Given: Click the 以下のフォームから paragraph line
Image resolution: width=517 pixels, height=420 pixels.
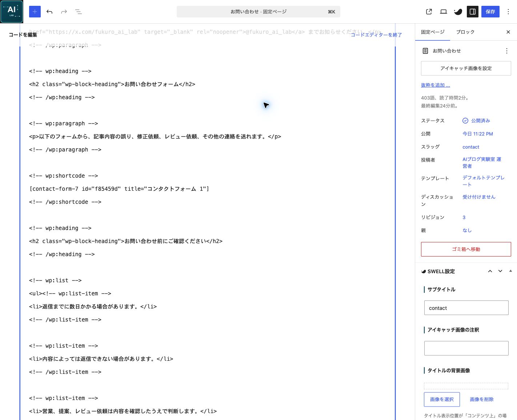Looking at the screenshot, I should point(155,137).
